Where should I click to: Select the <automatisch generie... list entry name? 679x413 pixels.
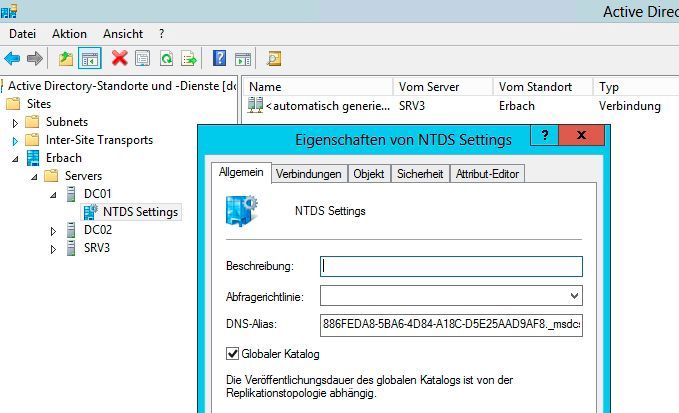click(x=328, y=106)
